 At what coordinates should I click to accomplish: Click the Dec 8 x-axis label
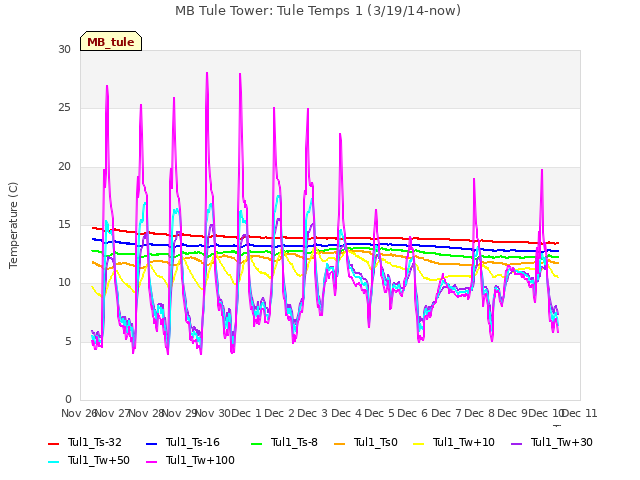pyautogui.click(x=480, y=413)
